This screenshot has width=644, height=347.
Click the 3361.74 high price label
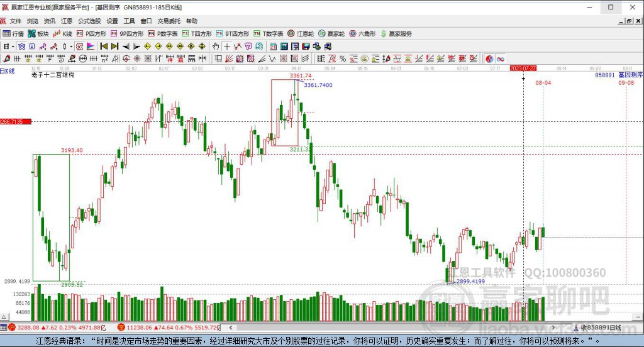tap(301, 75)
